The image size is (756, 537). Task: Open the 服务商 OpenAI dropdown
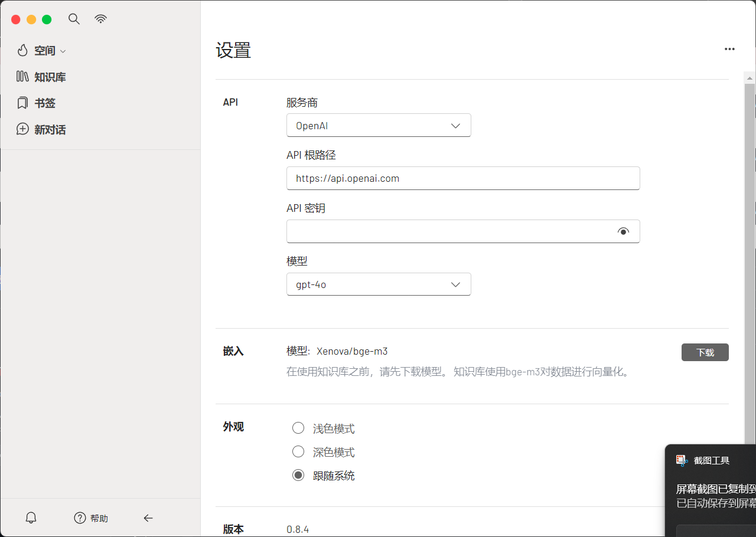(x=379, y=125)
